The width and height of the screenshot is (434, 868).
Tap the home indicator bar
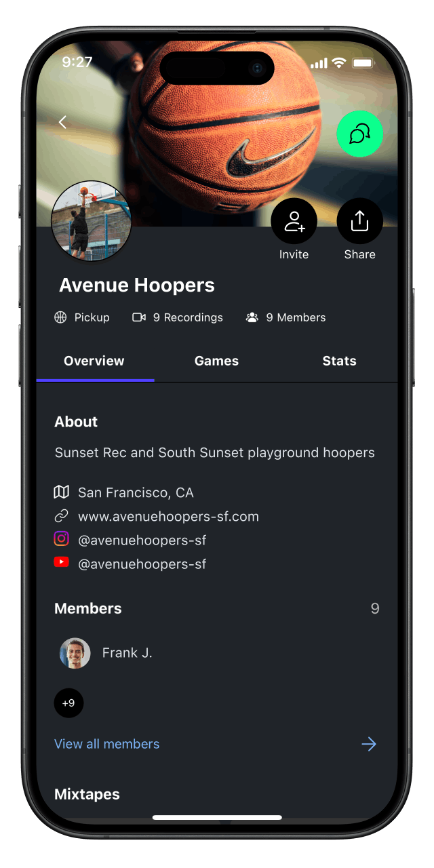coord(217,818)
